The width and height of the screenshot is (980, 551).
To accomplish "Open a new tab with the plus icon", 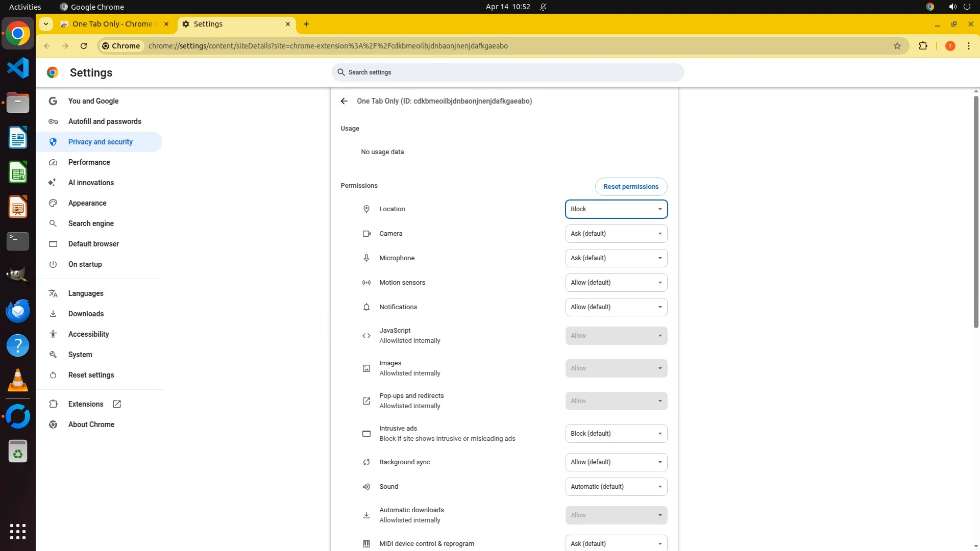I will tap(306, 24).
